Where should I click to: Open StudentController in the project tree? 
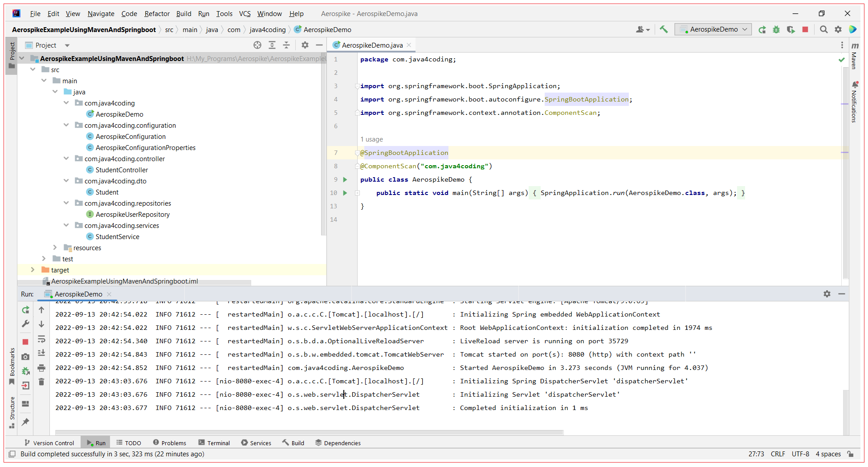tap(122, 170)
